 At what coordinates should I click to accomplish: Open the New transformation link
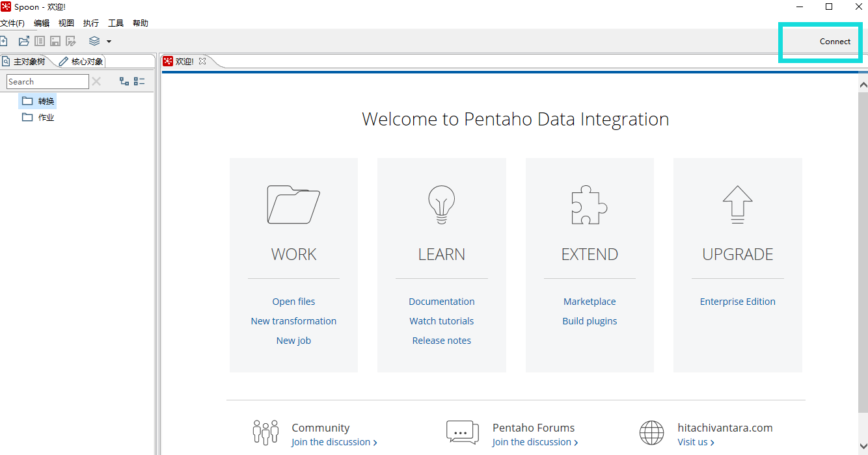click(293, 320)
